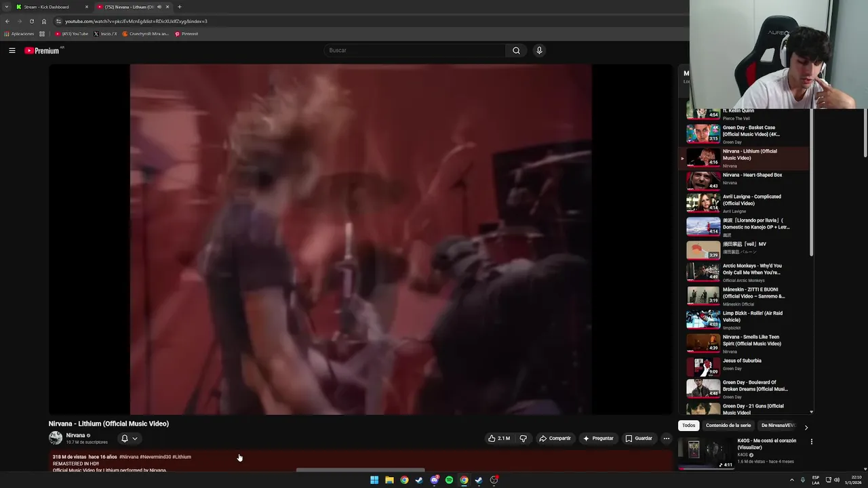868x488 pixels.
Task: Open the Crunchyroll bookmark
Action: tap(145, 34)
